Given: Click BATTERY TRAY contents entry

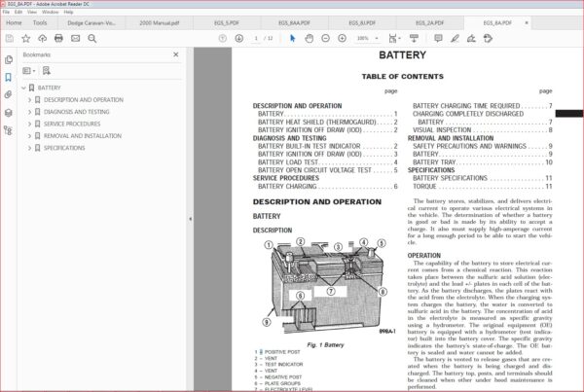Looking at the screenshot, I should click(483, 162).
